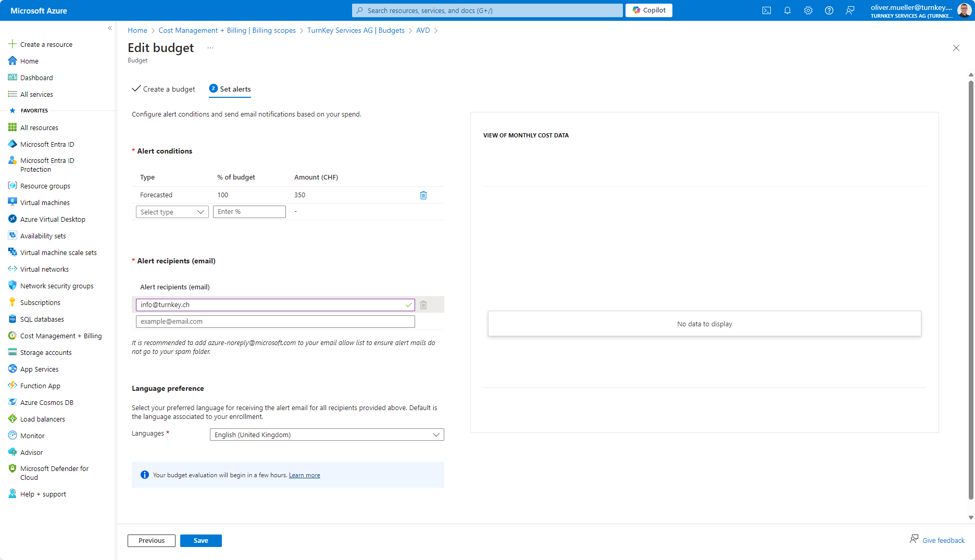975x560 pixels.
Task: Open Microsoft Defender for Cloud
Action: click(x=54, y=473)
